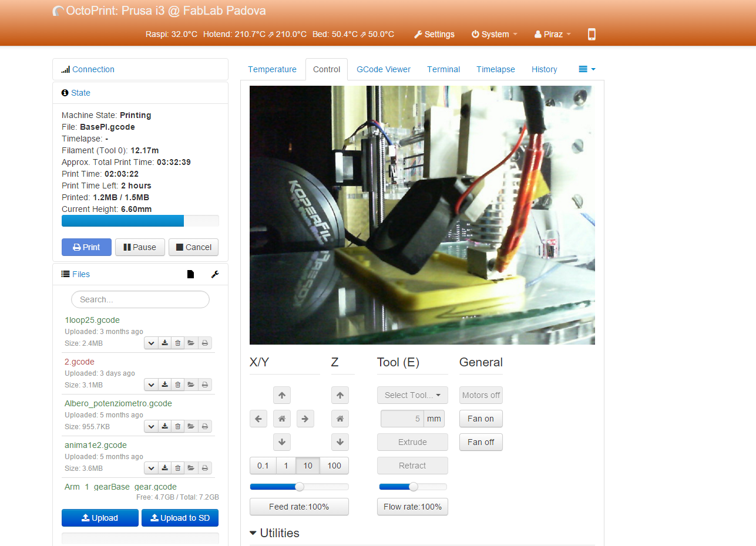756x546 pixels.
Task: Open the Piraz user dropdown
Action: 552,34
